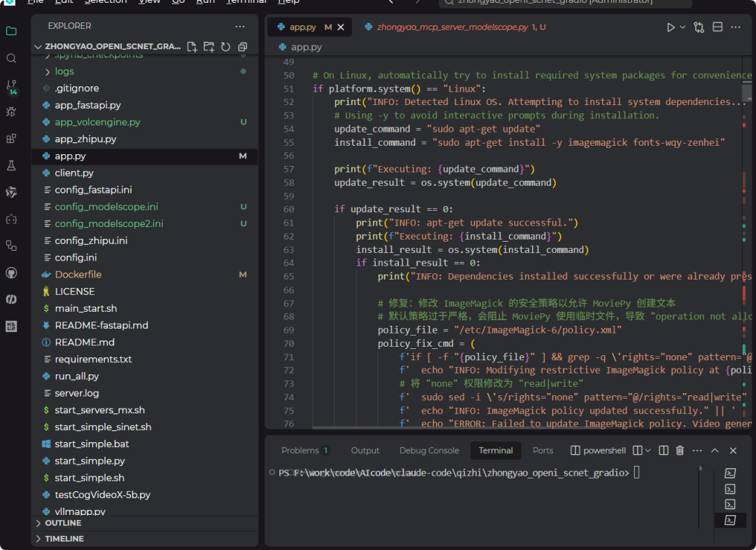Expand the logs folder
The image size is (756, 550).
(x=64, y=71)
